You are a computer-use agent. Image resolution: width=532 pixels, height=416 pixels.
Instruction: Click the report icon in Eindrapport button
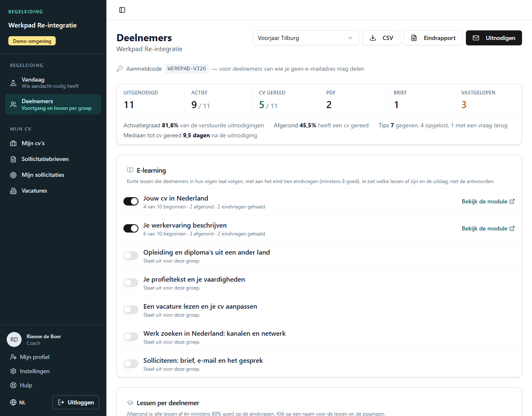click(414, 38)
